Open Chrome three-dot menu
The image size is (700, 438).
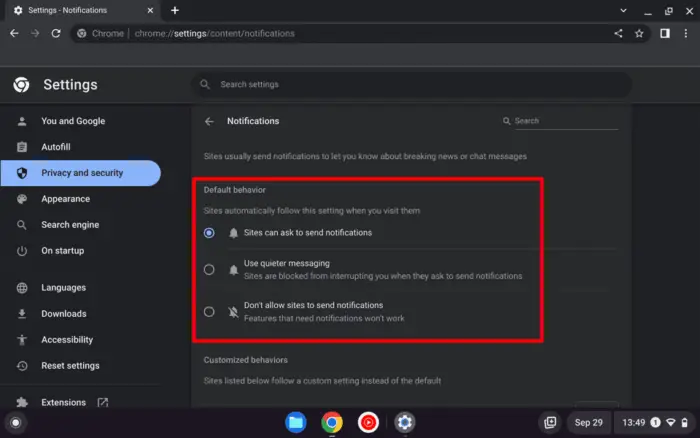[686, 33]
